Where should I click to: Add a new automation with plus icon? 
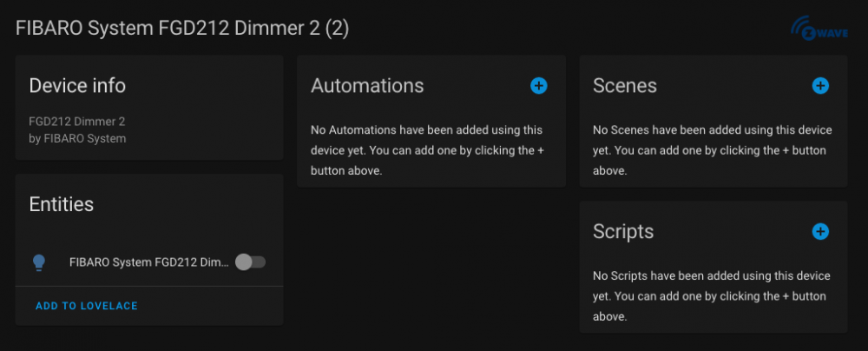[x=538, y=85]
